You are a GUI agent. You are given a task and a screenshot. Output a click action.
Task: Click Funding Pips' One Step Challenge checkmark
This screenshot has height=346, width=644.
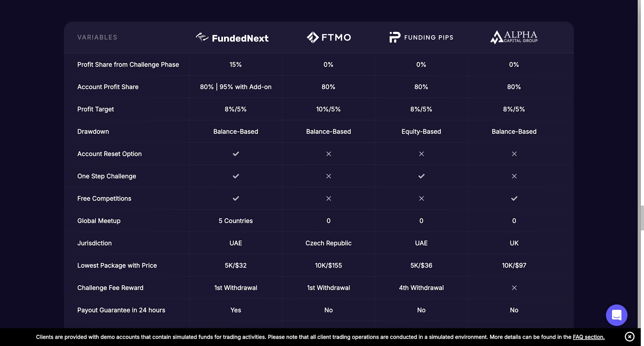coord(421,176)
